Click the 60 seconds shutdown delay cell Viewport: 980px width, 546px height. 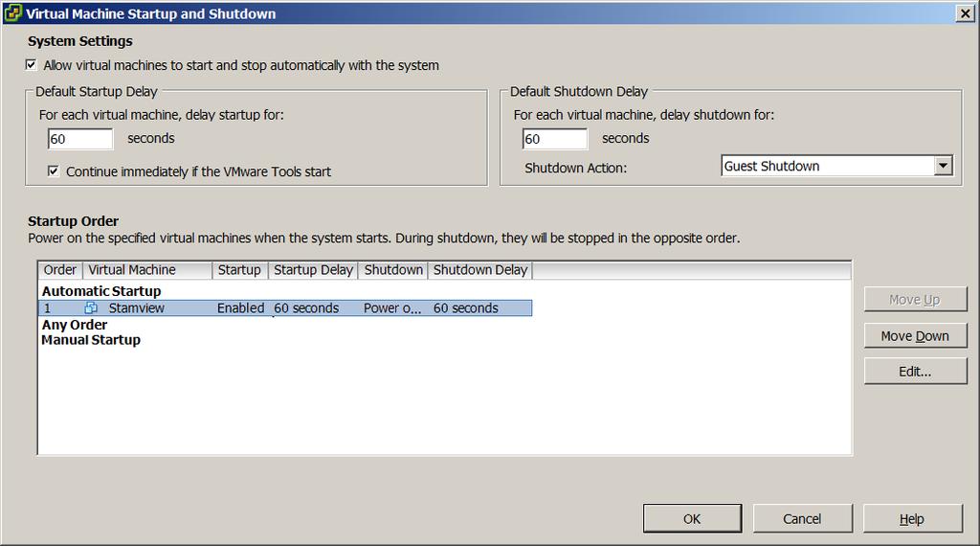pos(466,307)
